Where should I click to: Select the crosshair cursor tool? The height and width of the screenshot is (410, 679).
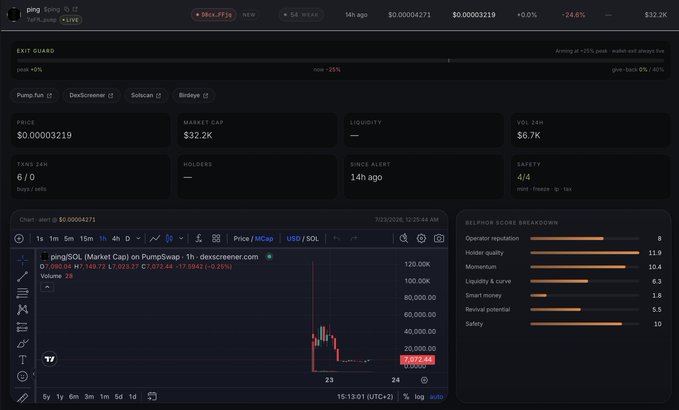pos(23,260)
